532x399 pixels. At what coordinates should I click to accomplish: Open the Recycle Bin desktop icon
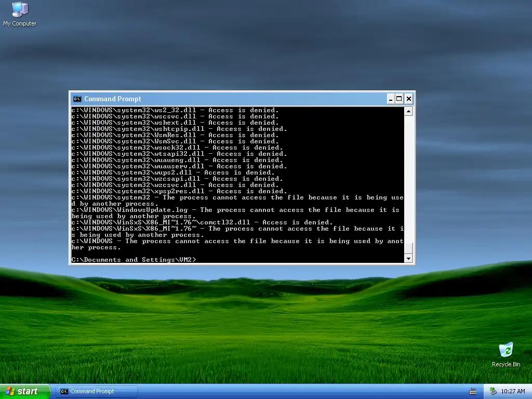(x=506, y=354)
